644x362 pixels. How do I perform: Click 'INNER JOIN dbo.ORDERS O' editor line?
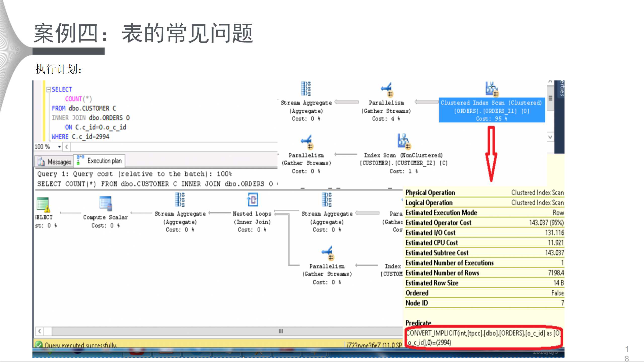point(91,118)
